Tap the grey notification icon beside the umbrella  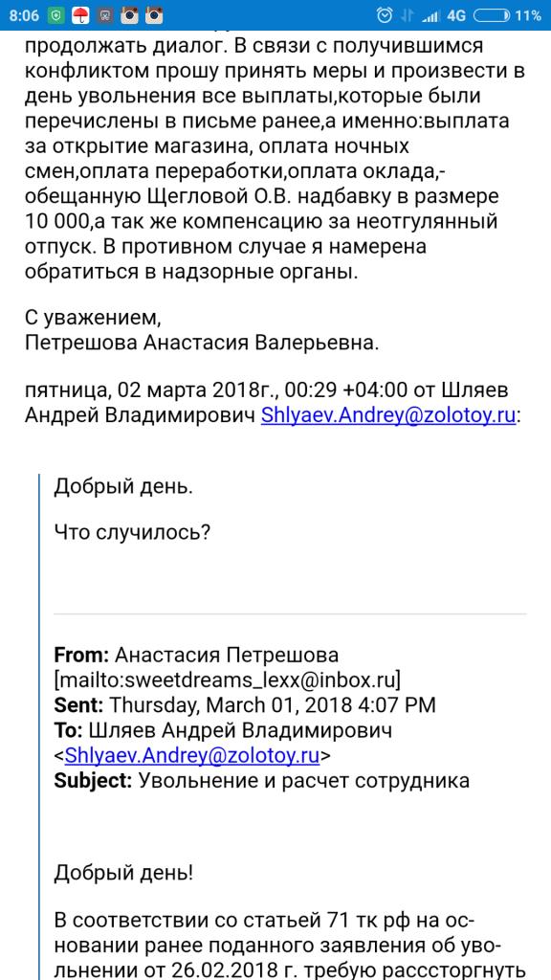(105, 15)
